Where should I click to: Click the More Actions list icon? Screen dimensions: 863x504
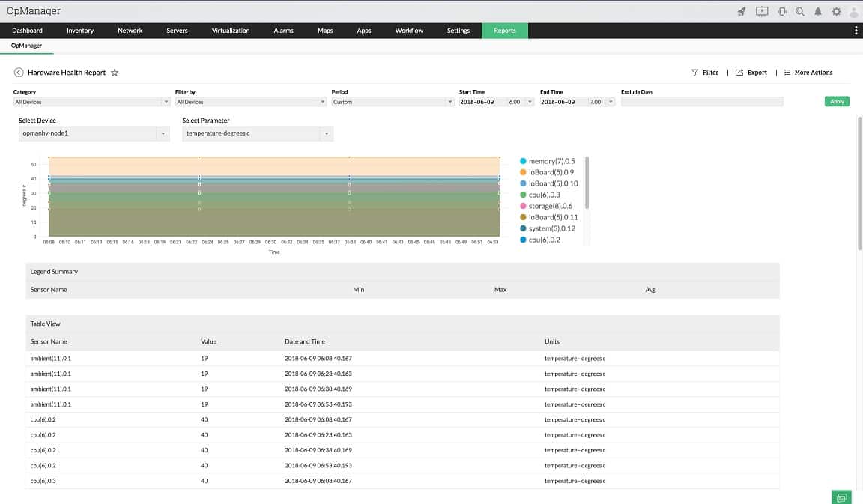[x=787, y=73]
